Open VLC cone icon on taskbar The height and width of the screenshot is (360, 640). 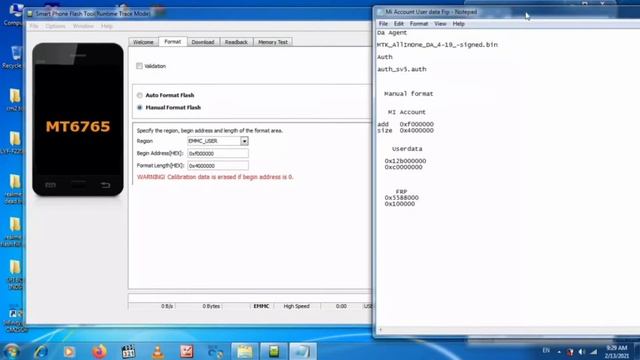158,351
